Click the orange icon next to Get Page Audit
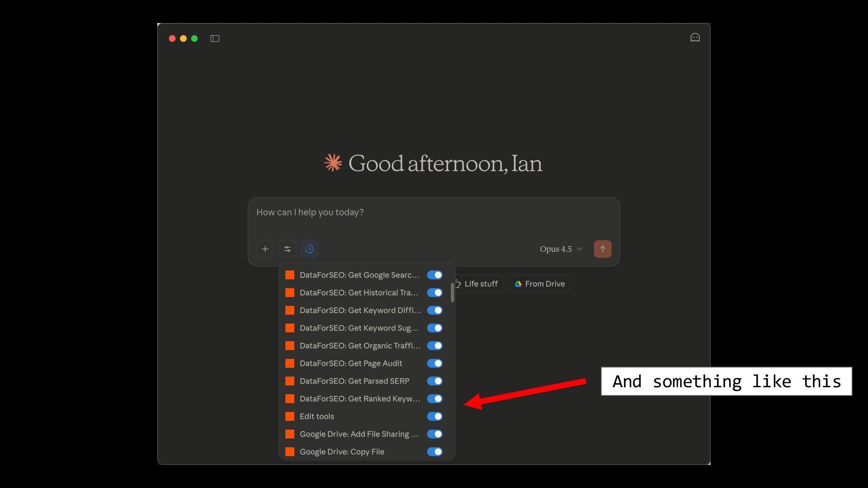The image size is (868, 488). (290, 364)
